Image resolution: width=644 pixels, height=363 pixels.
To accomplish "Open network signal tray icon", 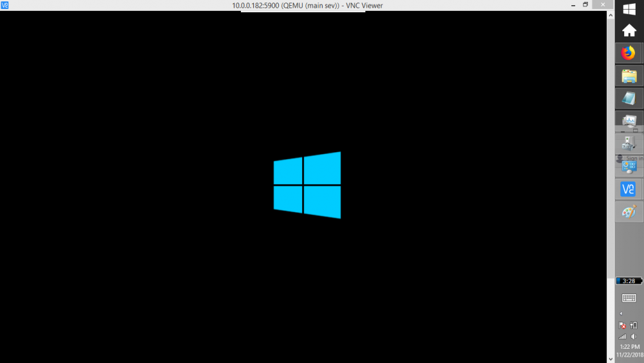I will (622, 337).
